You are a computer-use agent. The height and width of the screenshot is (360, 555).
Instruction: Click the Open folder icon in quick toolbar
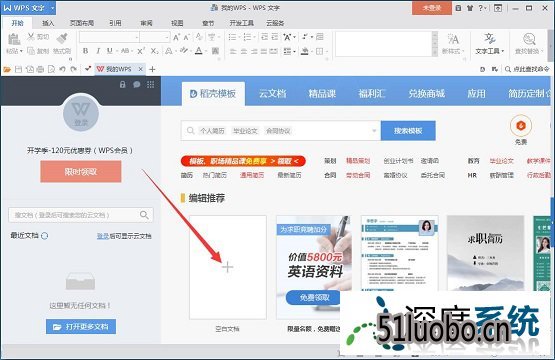[x=7, y=69]
